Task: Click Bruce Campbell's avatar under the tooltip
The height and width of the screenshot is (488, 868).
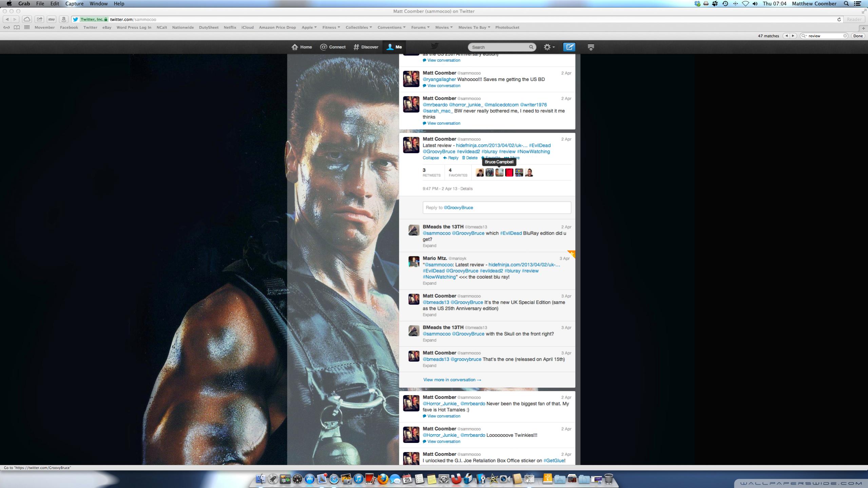Action: click(499, 173)
